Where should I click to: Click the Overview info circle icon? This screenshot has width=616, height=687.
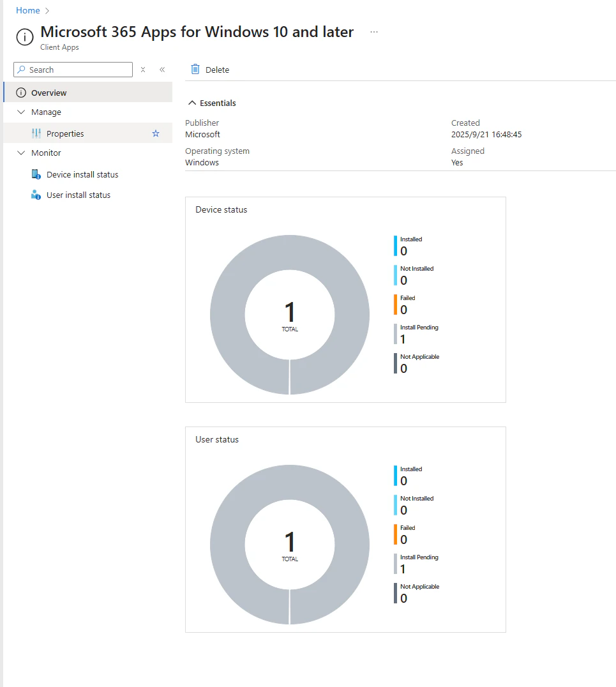coord(21,93)
